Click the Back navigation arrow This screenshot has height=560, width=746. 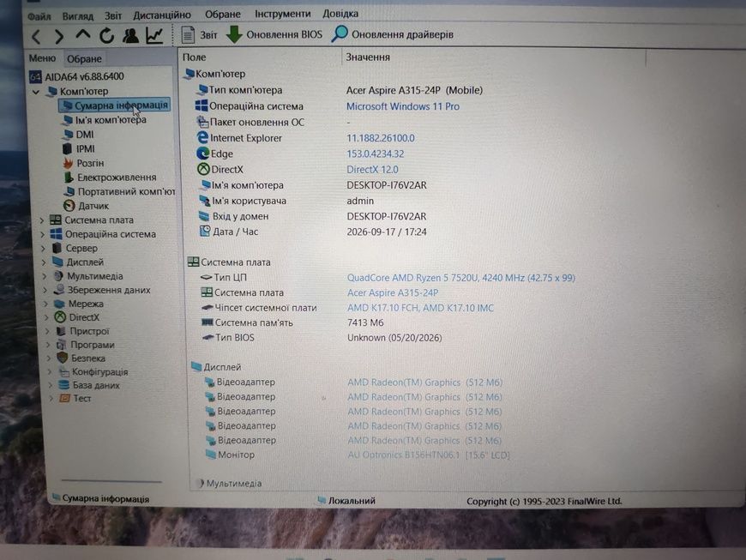tap(36, 37)
